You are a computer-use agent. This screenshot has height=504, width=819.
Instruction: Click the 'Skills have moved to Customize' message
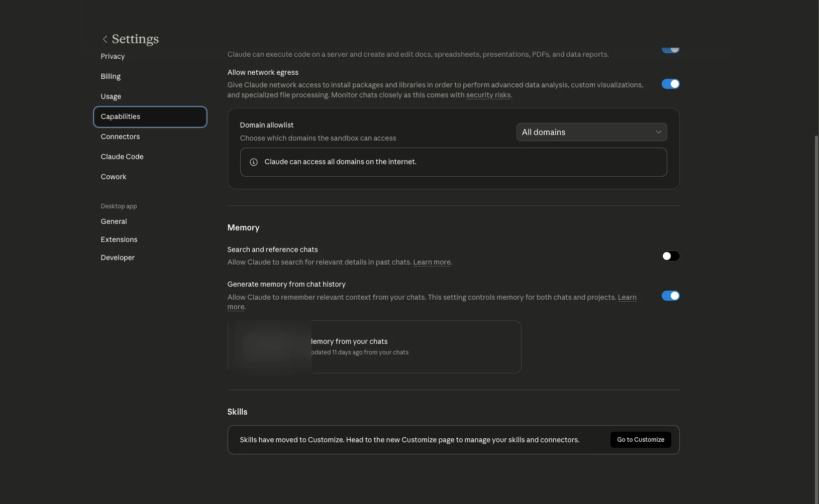point(409,440)
